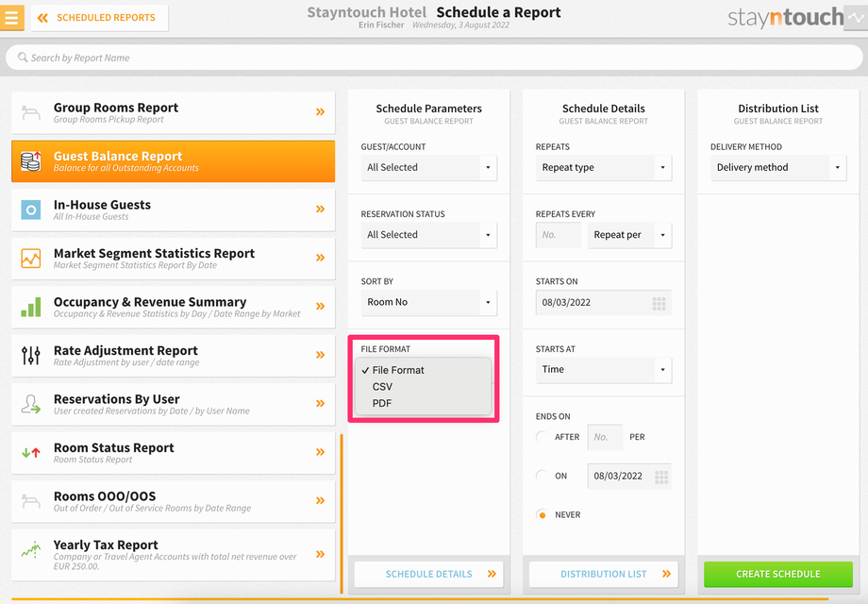
Task: Select the Guest Balance Report item
Action: click(x=174, y=161)
